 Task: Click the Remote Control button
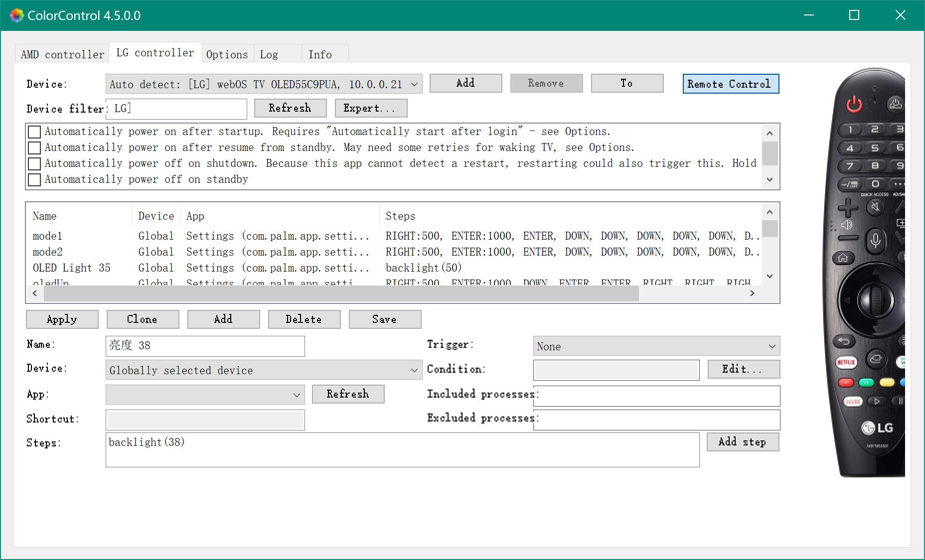pyautogui.click(x=731, y=84)
